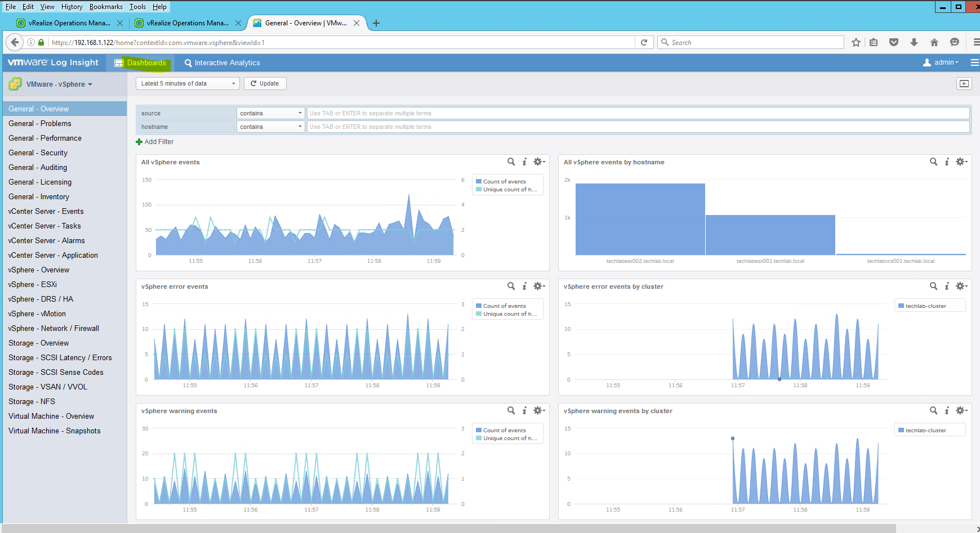Viewport: 980px width, 533px height.
Task: Open the History menu
Action: click(72, 7)
